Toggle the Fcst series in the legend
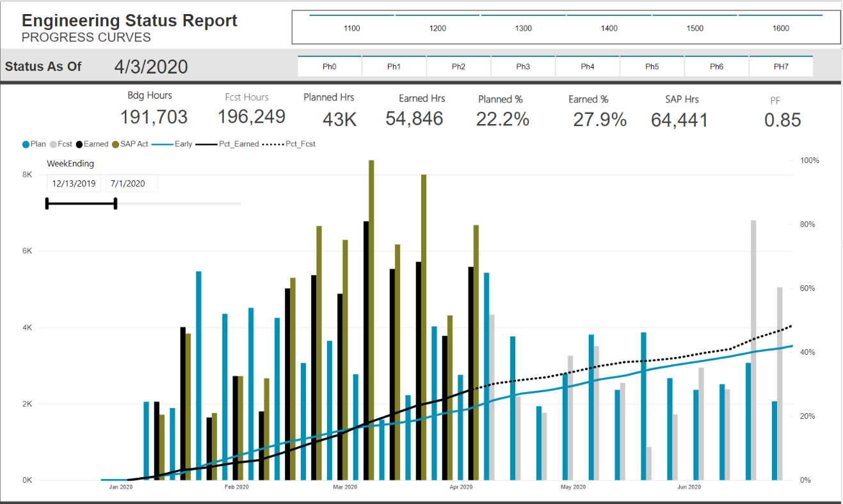 tap(61, 143)
